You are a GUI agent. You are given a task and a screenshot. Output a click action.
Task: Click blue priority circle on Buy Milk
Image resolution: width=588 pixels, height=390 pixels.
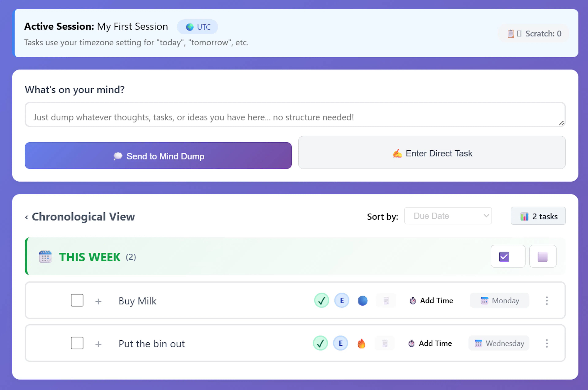(x=362, y=300)
